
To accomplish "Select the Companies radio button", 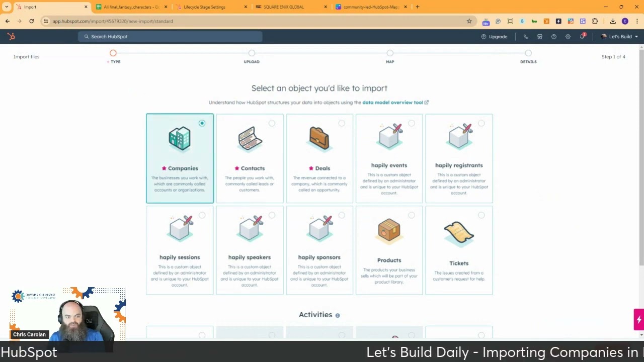I will point(202,123).
